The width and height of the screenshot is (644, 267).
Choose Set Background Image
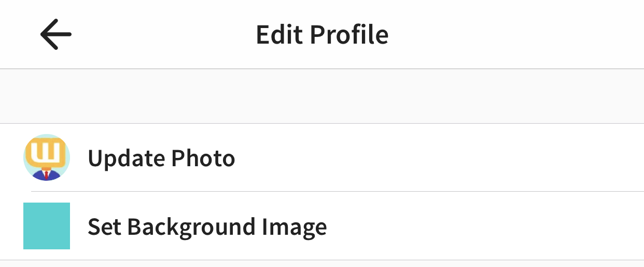click(x=322, y=226)
